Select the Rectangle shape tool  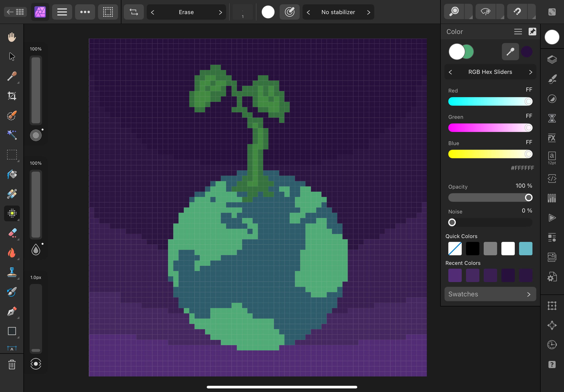(x=11, y=331)
